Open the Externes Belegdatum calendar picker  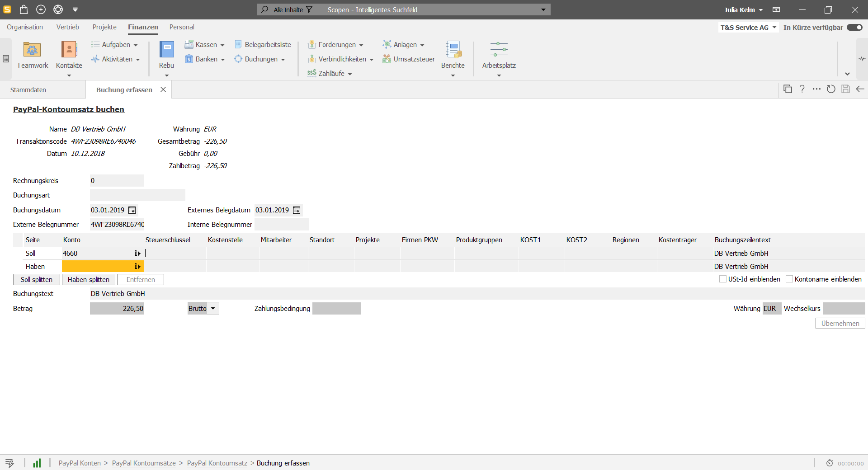297,210
